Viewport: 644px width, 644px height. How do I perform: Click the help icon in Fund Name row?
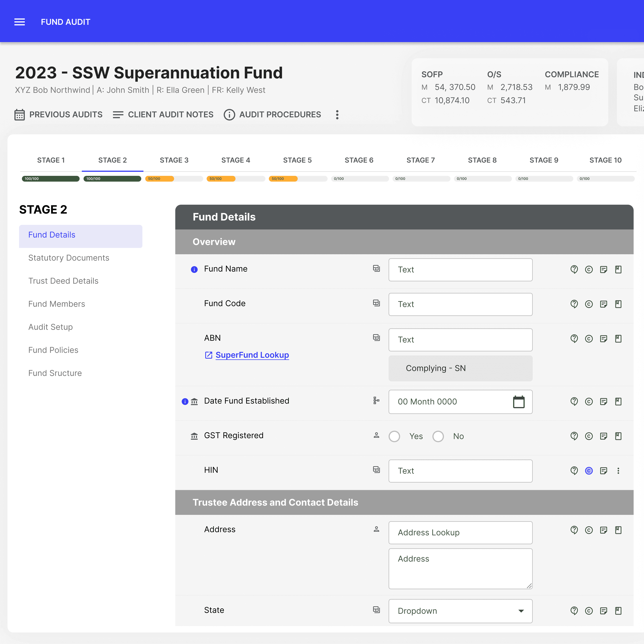[x=574, y=269]
